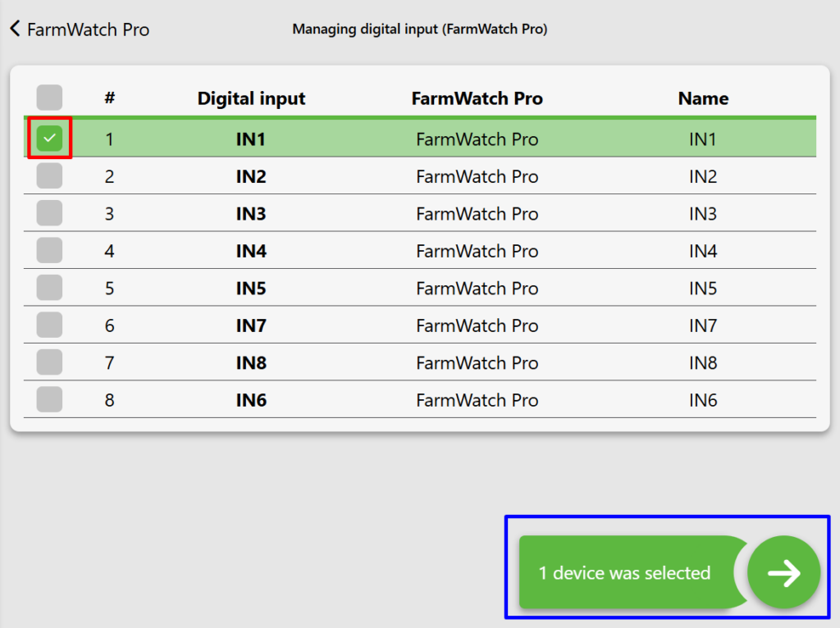Click the 'Managing digital input' page title
840x628 pixels.
(x=419, y=29)
